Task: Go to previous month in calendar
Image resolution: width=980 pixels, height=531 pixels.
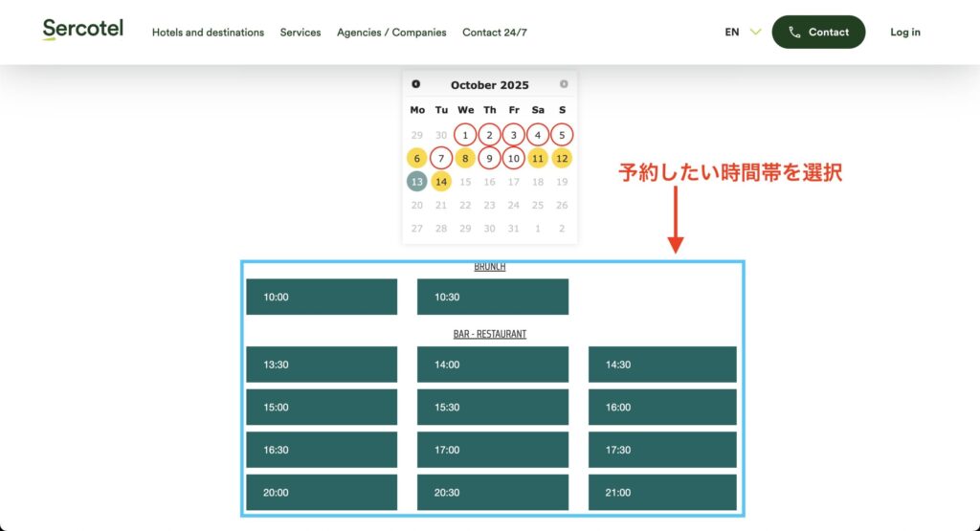Action: pos(416,84)
